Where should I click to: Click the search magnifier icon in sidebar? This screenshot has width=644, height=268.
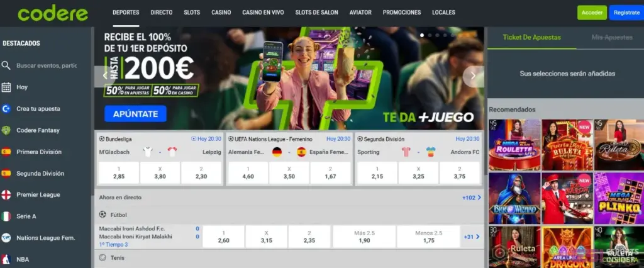(x=6, y=65)
